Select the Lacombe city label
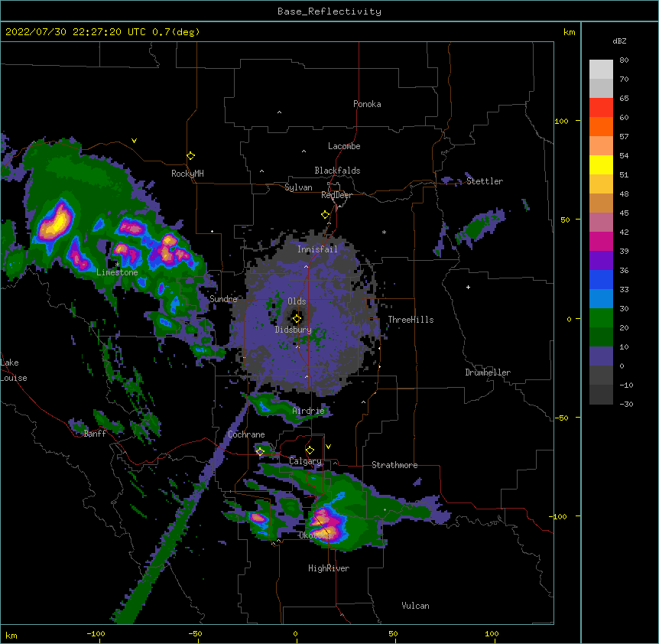The image size is (659, 644). point(344,146)
